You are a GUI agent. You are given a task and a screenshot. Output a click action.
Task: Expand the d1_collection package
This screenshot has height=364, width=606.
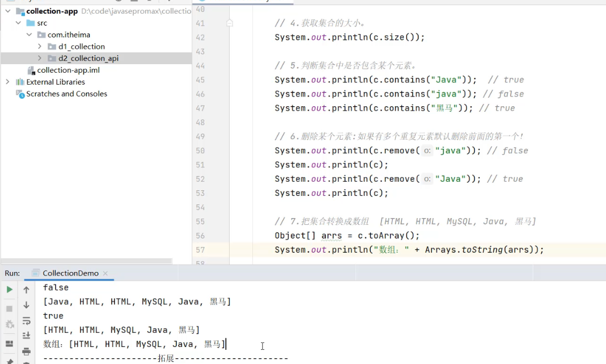39,47
